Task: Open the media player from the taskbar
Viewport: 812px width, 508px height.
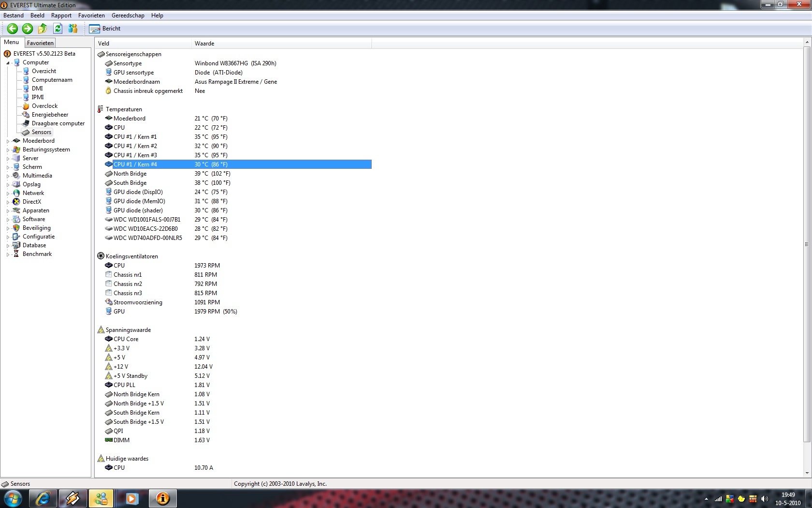Action: pyautogui.click(x=132, y=498)
